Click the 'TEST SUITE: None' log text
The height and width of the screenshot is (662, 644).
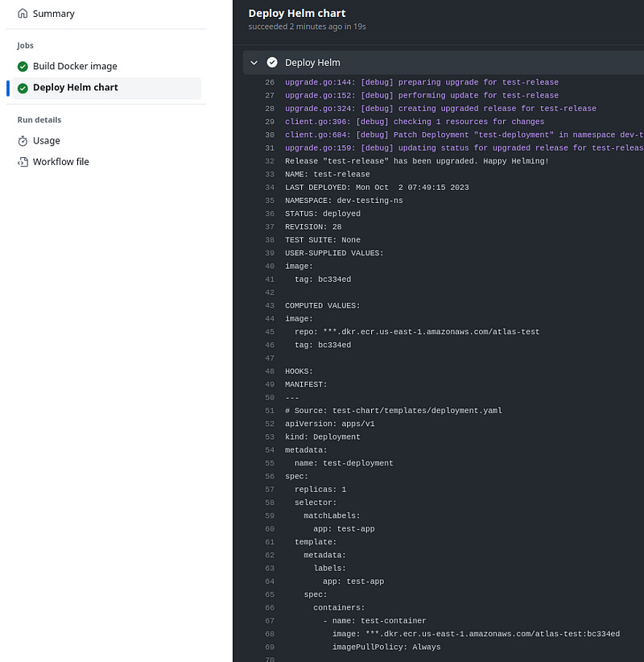pyautogui.click(x=323, y=240)
